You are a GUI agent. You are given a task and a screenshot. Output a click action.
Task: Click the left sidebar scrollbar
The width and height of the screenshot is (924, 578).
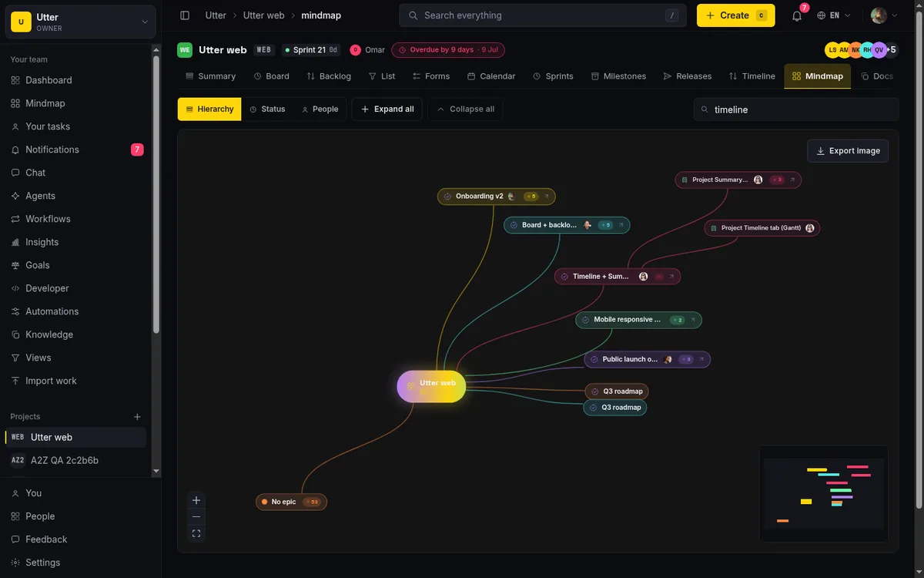point(156,193)
